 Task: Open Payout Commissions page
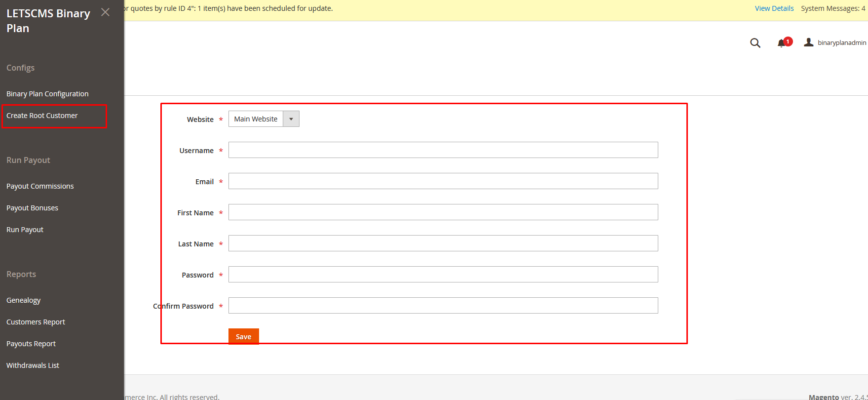pos(40,186)
